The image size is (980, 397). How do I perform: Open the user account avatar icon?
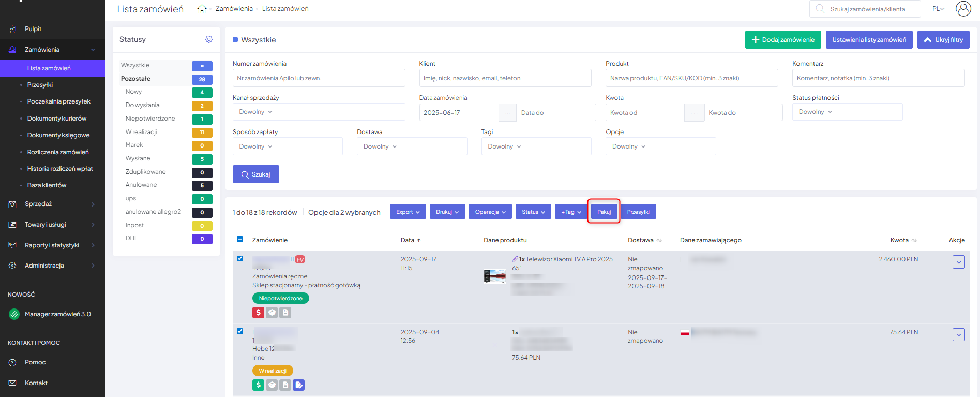pos(963,9)
